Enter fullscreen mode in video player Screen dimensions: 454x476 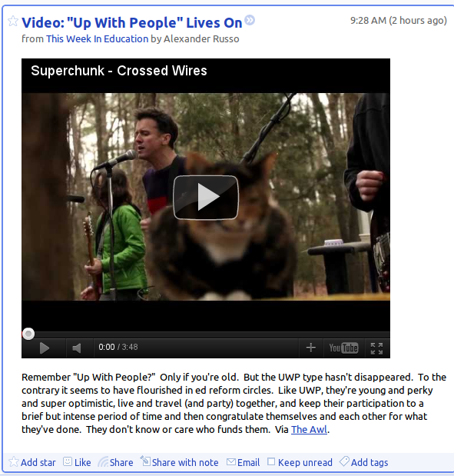click(x=376, y=348)
